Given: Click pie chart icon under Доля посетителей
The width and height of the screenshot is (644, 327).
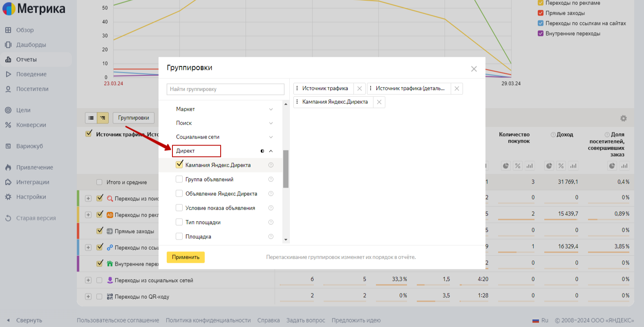Looking at the screenshot, I should [x=612, y=166].
